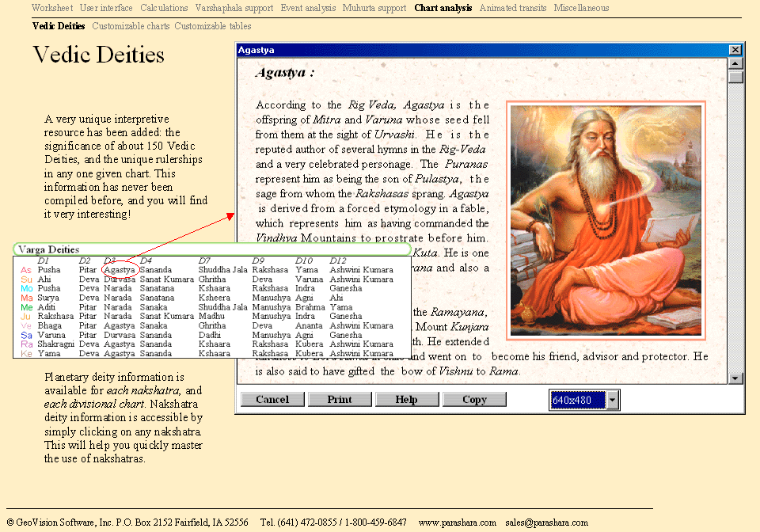Open Muhurta support page
Image resolution: width=760 pixels, height=532 pixels.
coord(374,8)
